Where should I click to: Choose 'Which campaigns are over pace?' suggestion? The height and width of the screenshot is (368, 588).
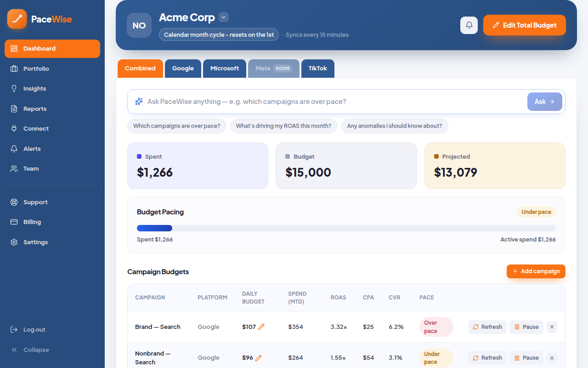coord(177,126)
